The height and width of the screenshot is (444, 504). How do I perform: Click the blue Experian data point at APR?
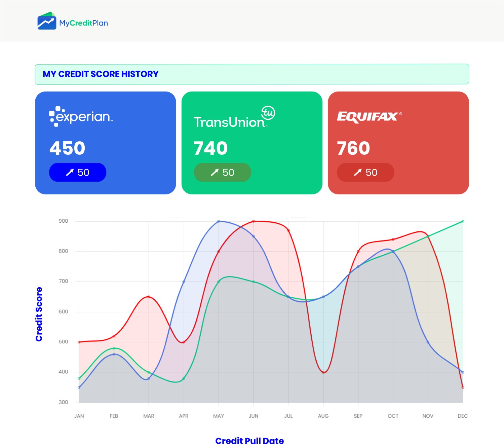pyautogui.click(x=184, y=282)
